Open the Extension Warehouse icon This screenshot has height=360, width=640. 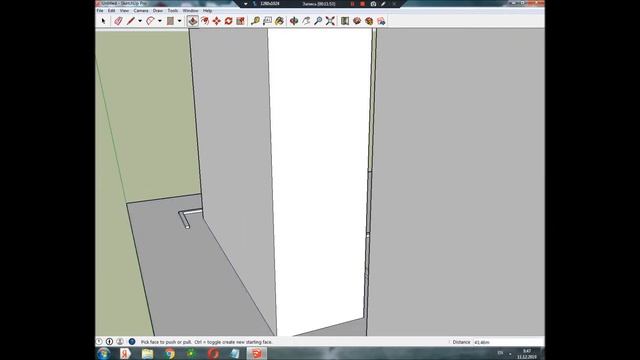369,21
